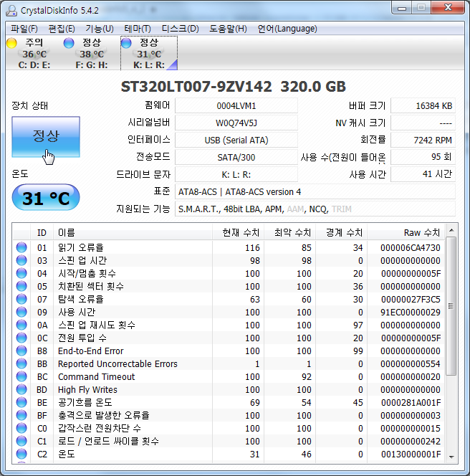Click status circle for BB Reported Uncorrectable Errors
This screenshot has width=470, height=476.
[x=21, y=363]
